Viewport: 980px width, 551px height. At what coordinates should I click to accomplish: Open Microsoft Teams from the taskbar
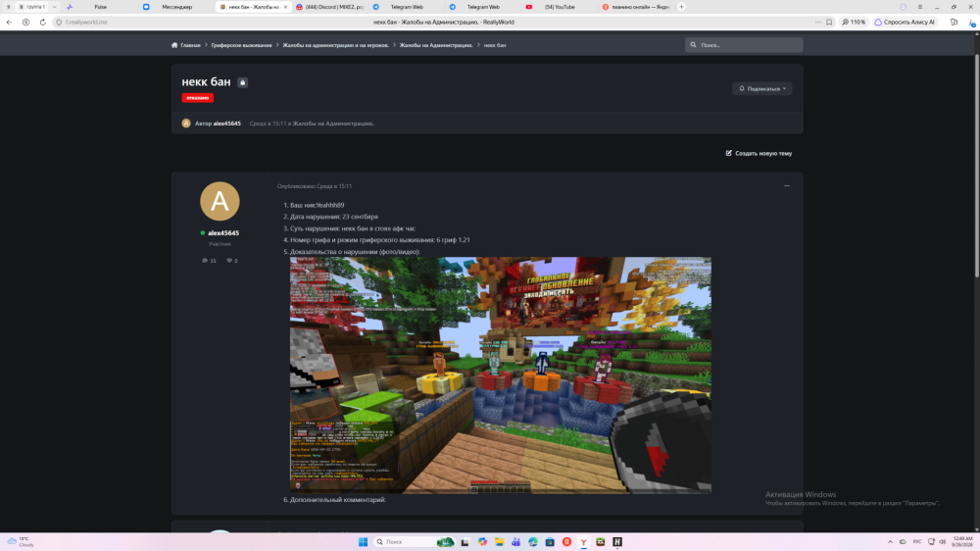516,542
